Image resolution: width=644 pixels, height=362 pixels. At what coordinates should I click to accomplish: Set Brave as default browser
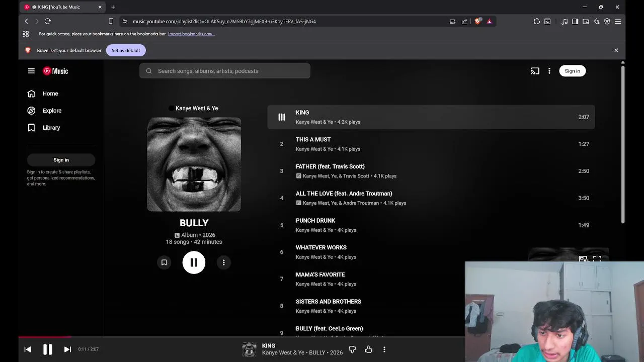click(126, 50)
